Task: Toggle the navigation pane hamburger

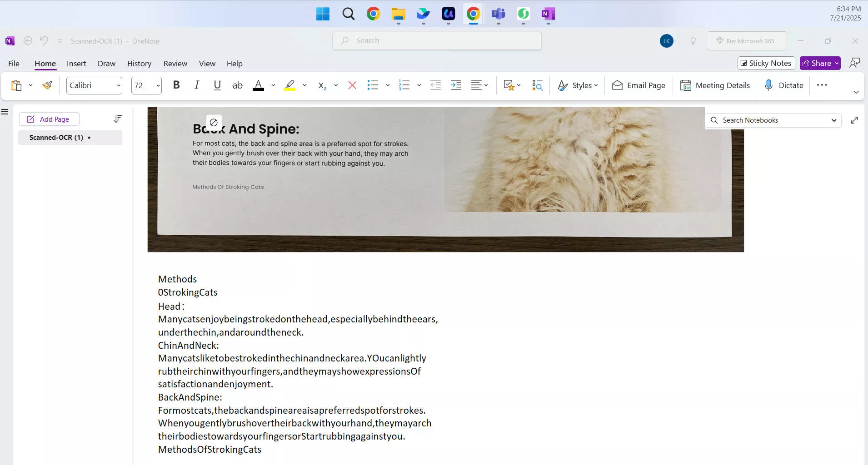Action: (x=5, y=112)
